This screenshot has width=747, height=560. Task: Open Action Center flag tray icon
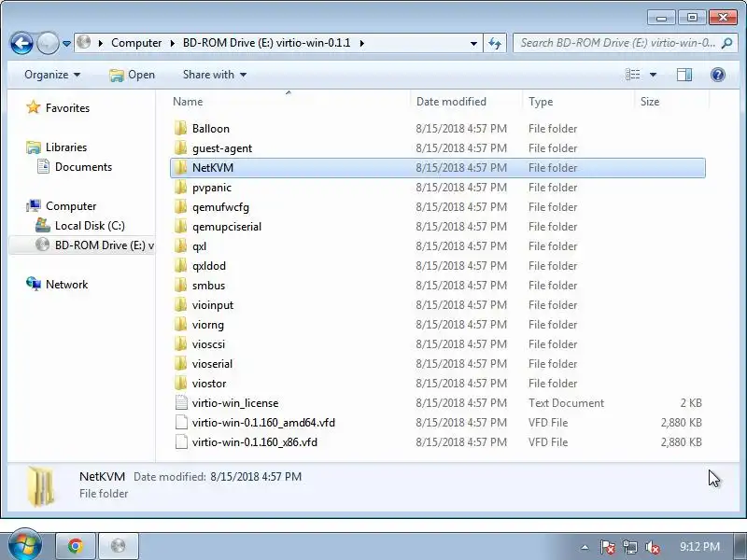coord(607,547)
